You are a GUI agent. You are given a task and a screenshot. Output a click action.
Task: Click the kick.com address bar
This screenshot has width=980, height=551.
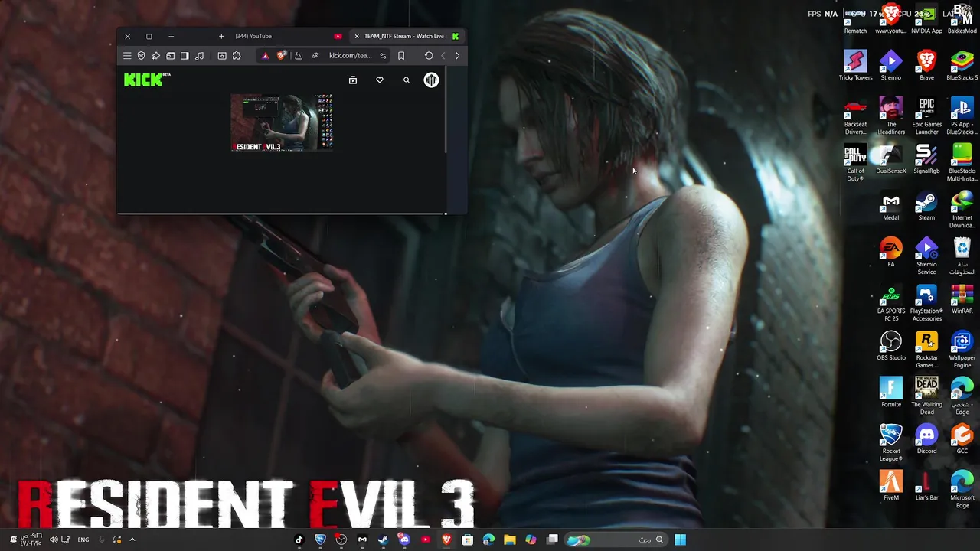click(350, 56)
